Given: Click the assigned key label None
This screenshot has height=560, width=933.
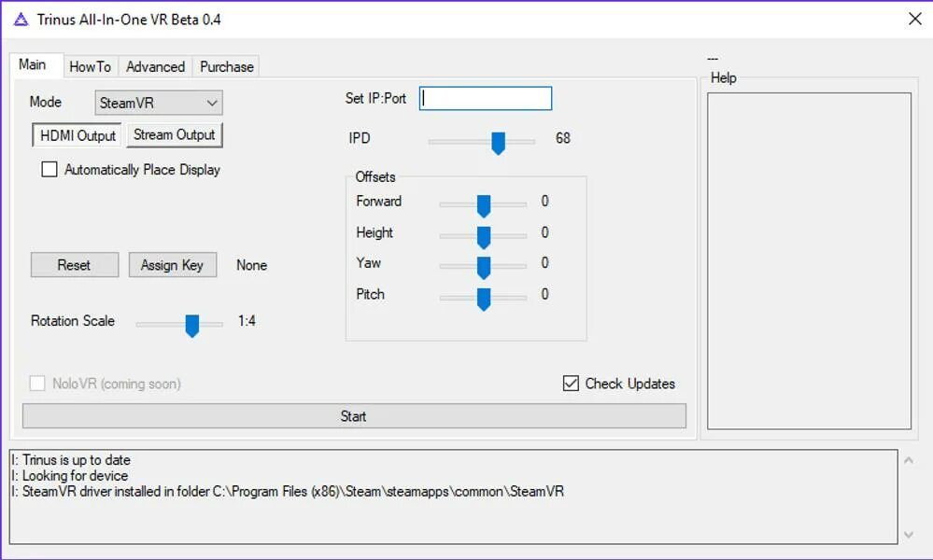Looking at the screenshot, I should click(x=252, y=265).
